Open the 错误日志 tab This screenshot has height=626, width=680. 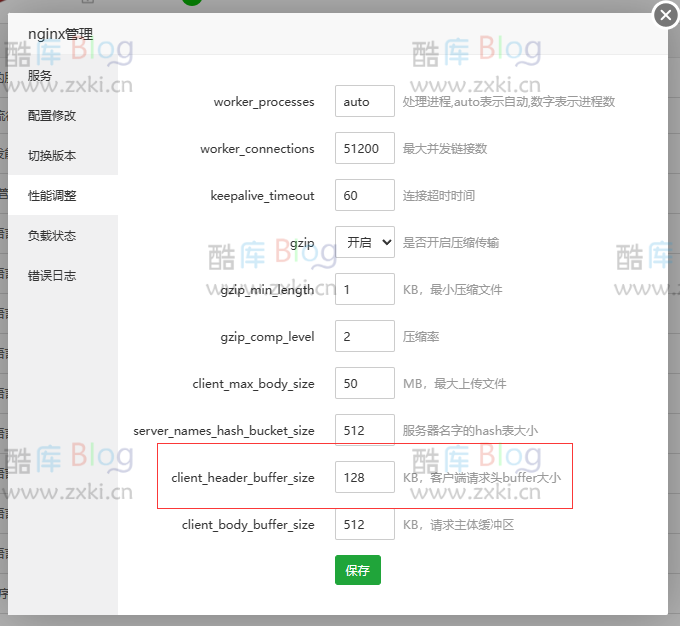click(x=63, y=275)
